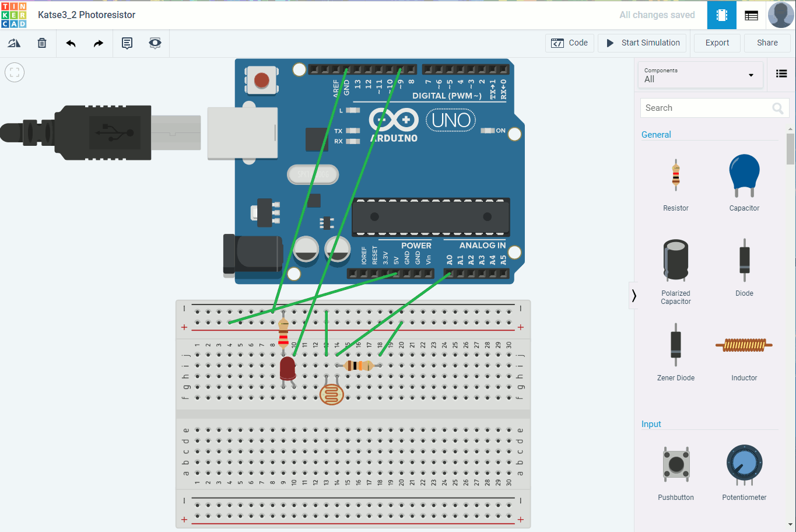Click the General category heading
This screenshot has width=796, height=532.
[x=656, y=135]
